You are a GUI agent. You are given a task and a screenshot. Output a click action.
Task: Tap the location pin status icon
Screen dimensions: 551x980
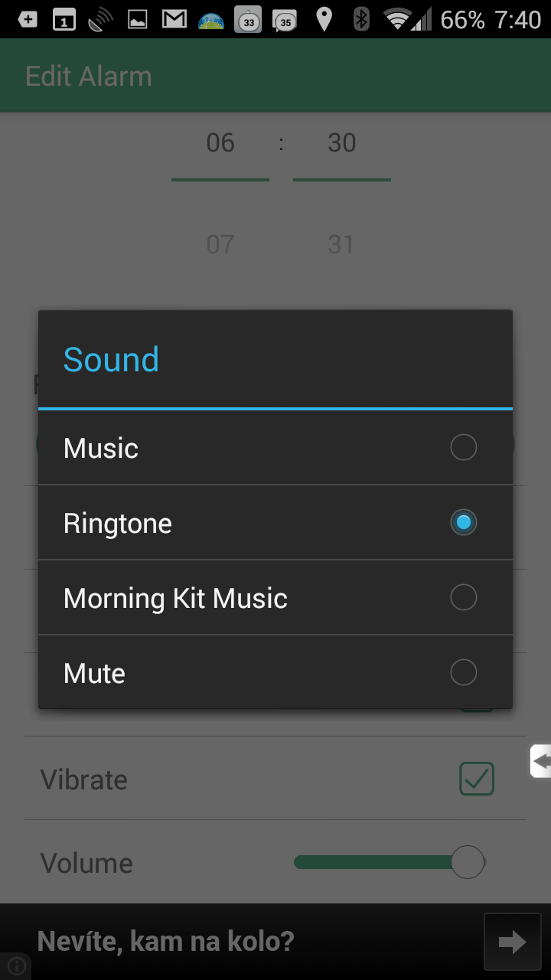(324, 19)
